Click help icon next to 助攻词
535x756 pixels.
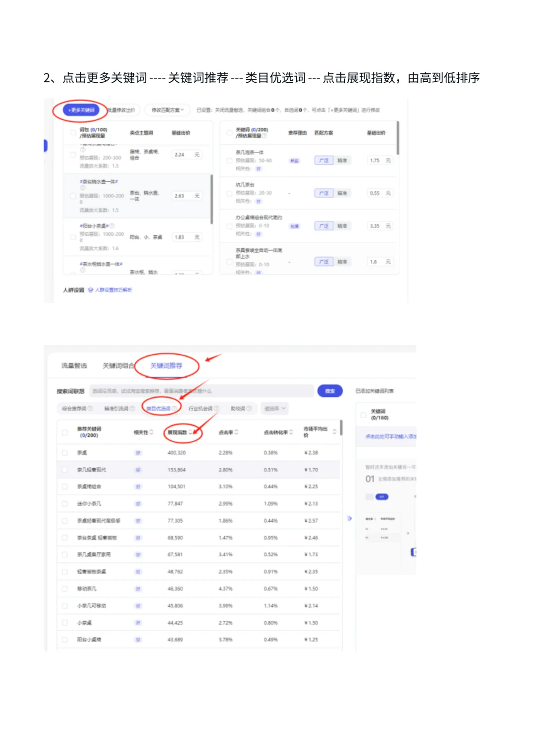(249, 409)
